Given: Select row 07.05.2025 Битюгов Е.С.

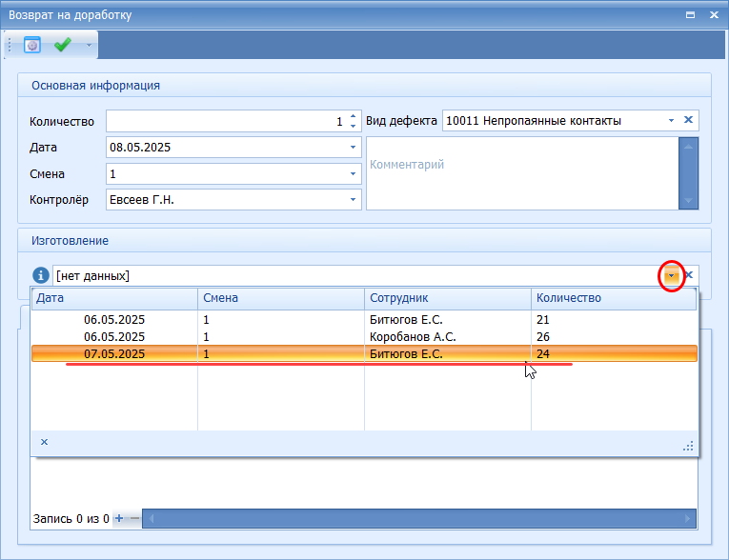Looking at the screenshot, I should pyautogui.click(x=286, y=353).
